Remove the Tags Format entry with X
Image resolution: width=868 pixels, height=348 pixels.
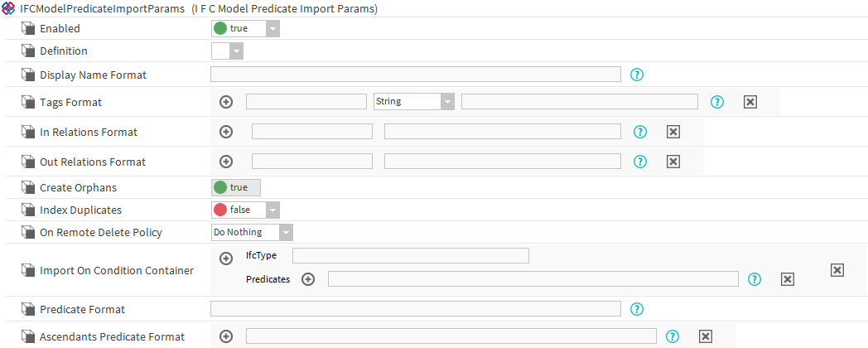coord(750,102)
